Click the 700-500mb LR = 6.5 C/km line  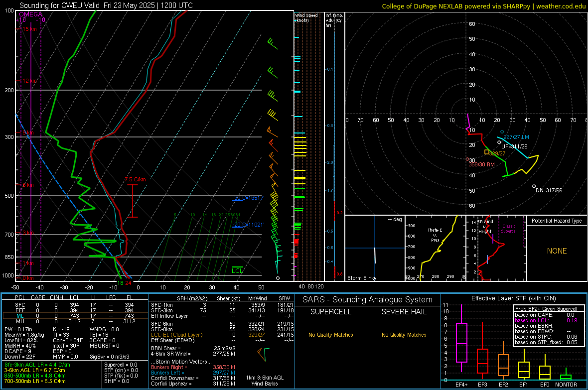[35, 381]
